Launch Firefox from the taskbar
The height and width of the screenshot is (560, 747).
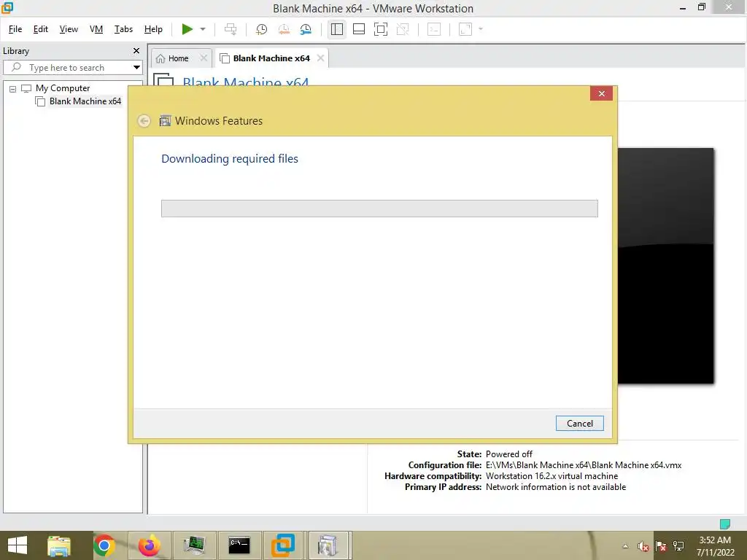click(149, 545)
